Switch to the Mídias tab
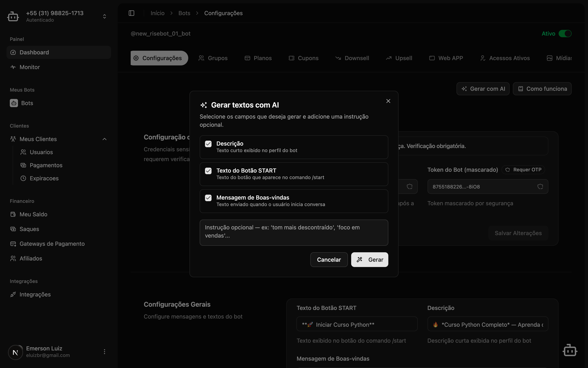The width and height of the screenshot is (588, 368). tap(559, 58)
